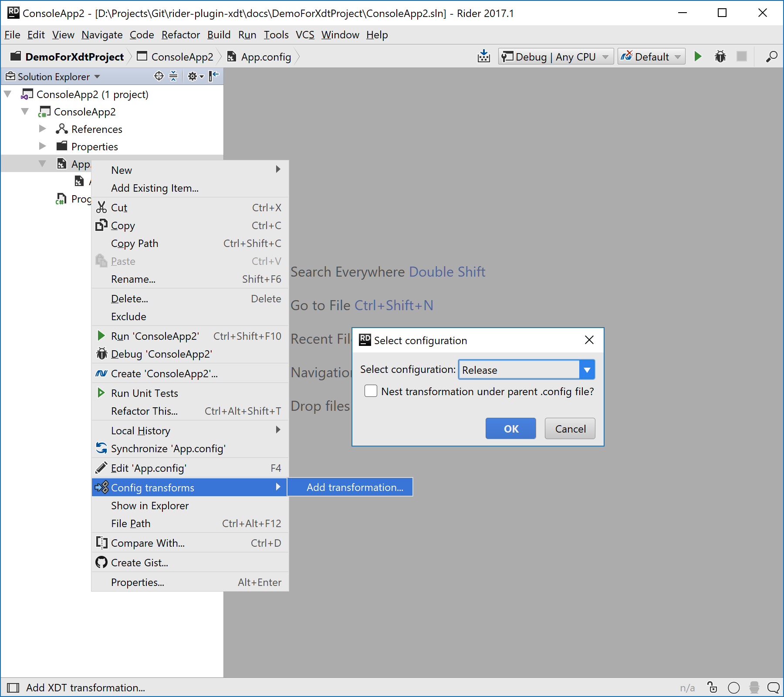Open the Tools menu

[276, 35]
